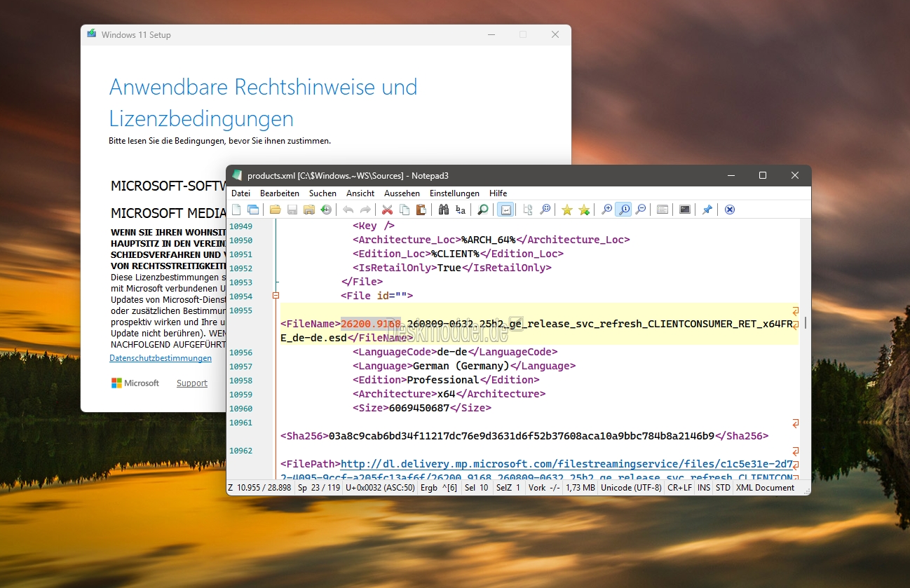Open the recent files history icon
The width and height of the screenshot is (910, 588).
[326, 210]
